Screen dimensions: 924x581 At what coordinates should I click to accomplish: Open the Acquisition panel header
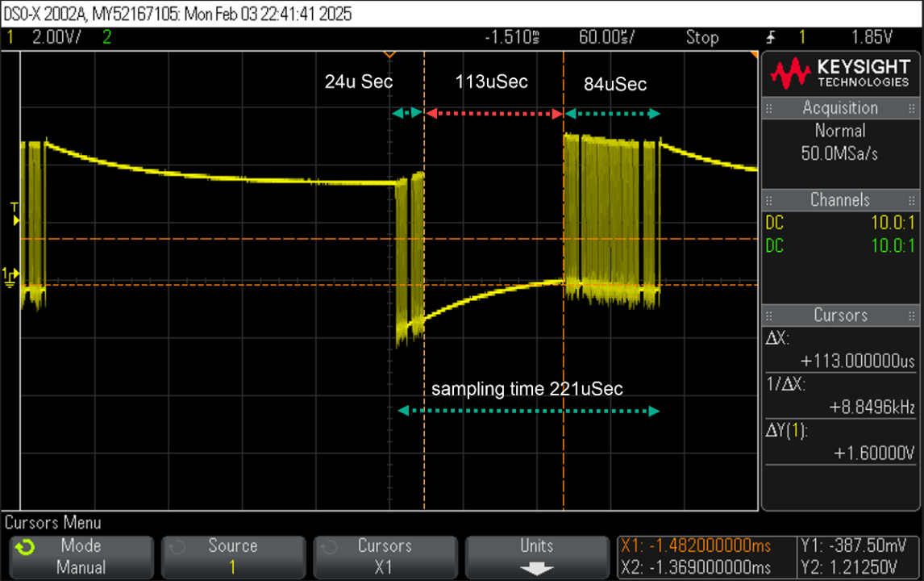[x=840, y=108]
